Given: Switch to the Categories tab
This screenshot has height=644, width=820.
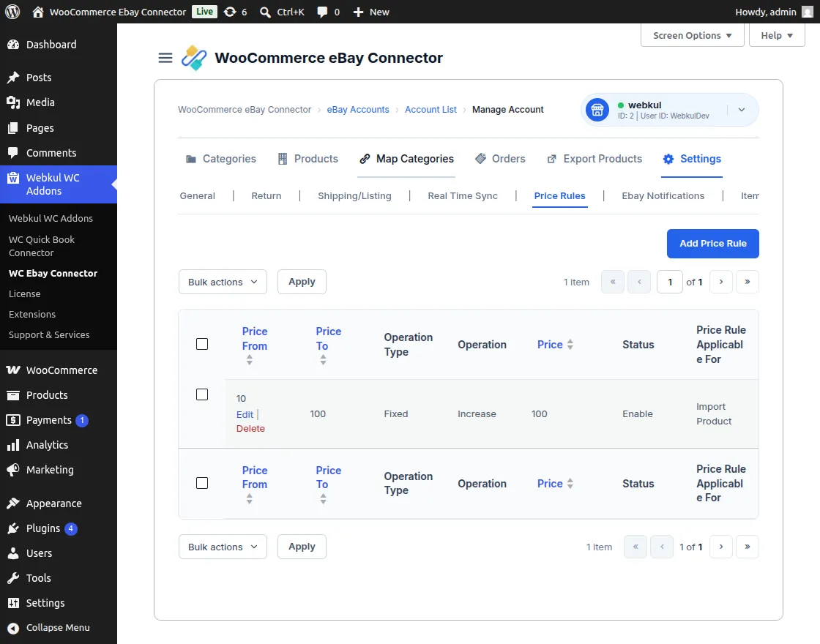Looking at the screenshot, I should [x=220, y=159].
